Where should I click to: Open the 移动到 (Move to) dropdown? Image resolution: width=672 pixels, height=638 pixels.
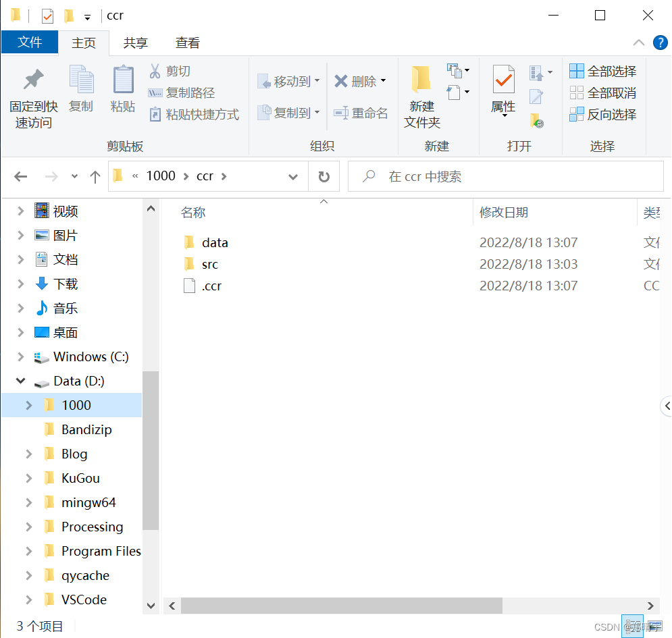coord(317,81)
